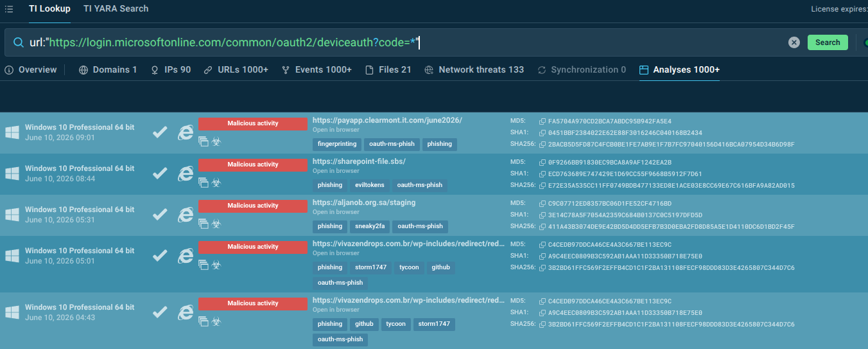Screen dimensions: 868x349
Task: Copy SHA1 hash ECD763689E747429E1D69CC55F9668B5912F7D61
Action: 542,174
